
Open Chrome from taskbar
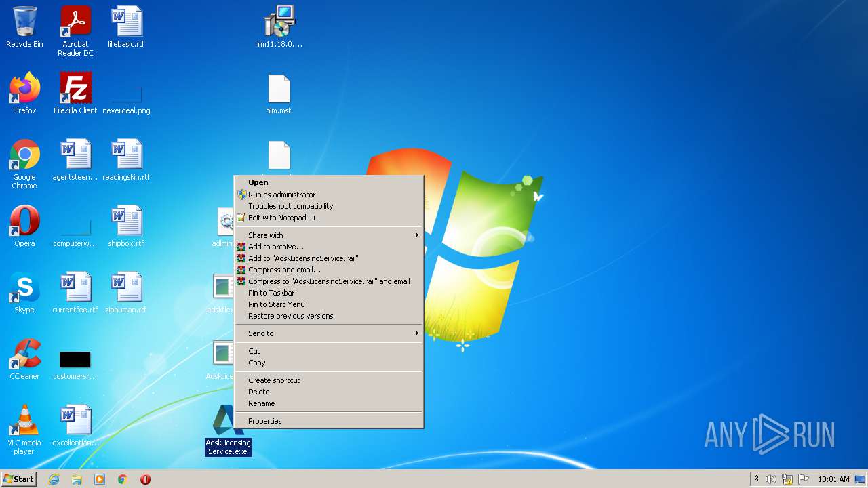pos(123,479)
